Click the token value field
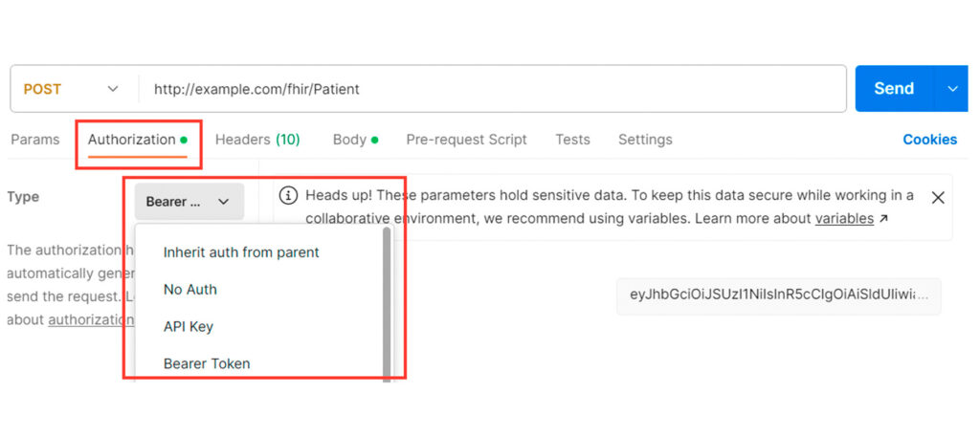Image resolution: width=980 pixels, height=437 pixels. click(777, 297)
